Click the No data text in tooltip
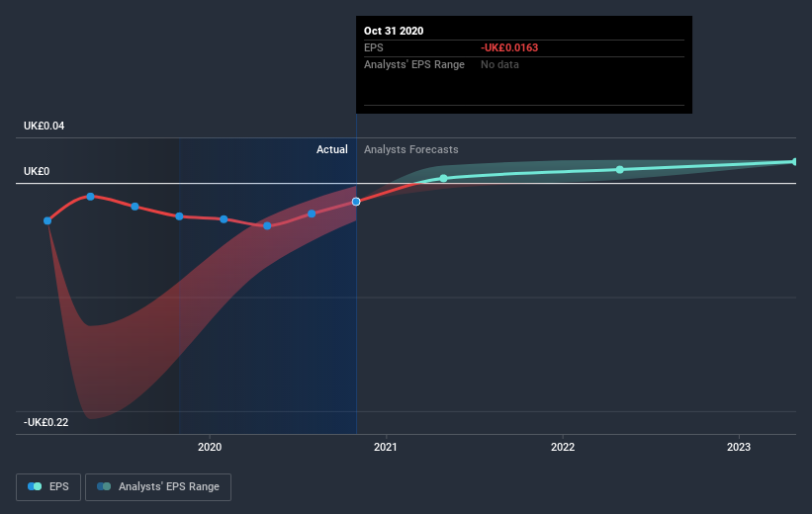812x514 pixels. pyautogui.click(x=499, y=64)
